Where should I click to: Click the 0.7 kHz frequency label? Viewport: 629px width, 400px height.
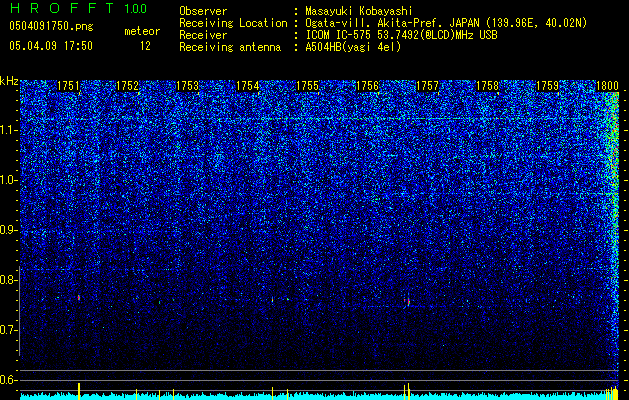click(x=8, y=330)
